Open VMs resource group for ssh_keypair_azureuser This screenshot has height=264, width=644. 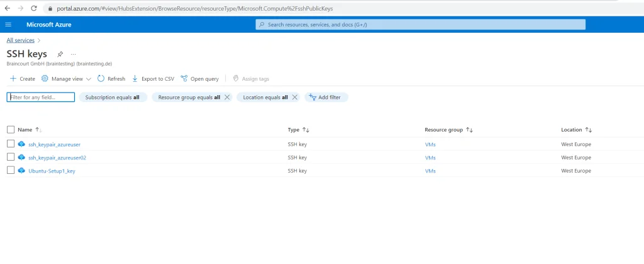click(x=430, y=144)
